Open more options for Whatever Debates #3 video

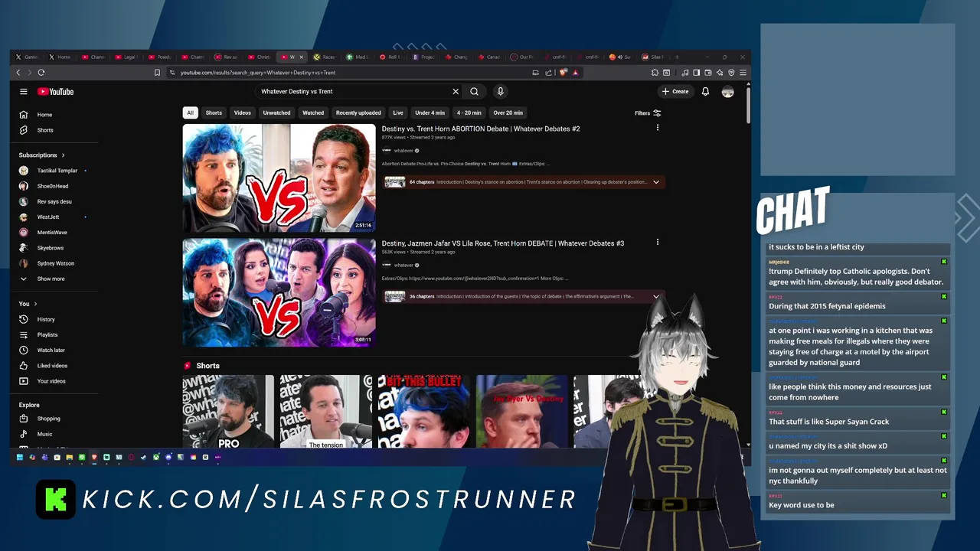click(657, 242)
